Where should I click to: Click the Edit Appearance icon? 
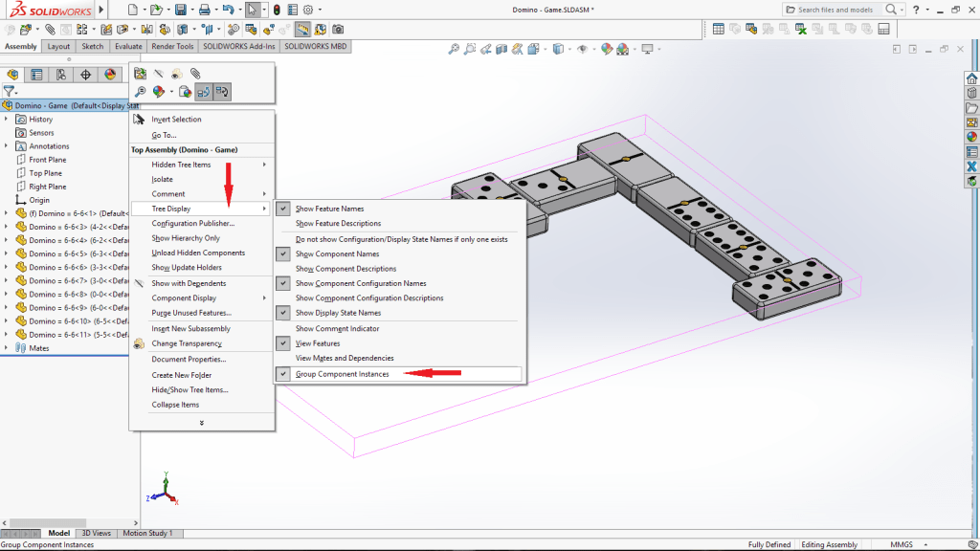pyautogui.click(x=605, y=48)
